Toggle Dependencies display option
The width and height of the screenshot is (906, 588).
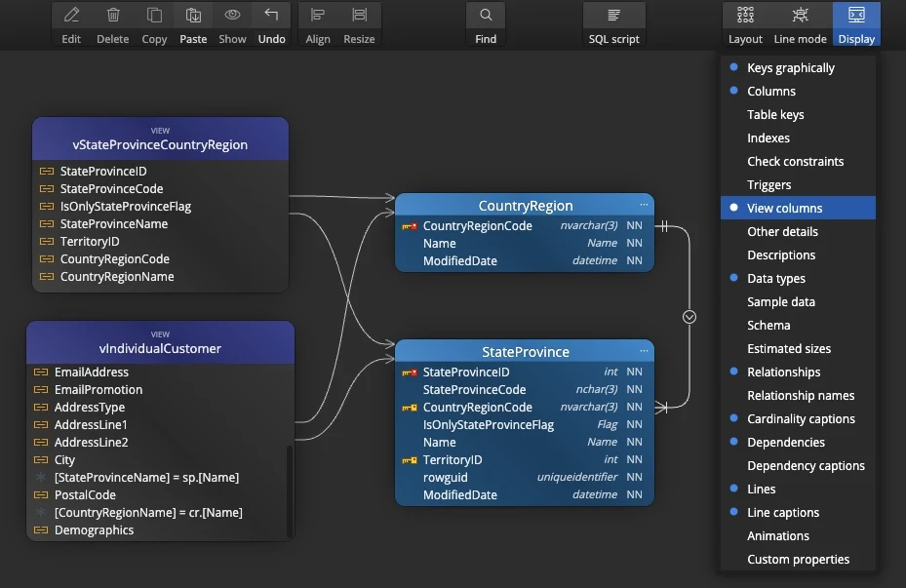click(798, 442)
